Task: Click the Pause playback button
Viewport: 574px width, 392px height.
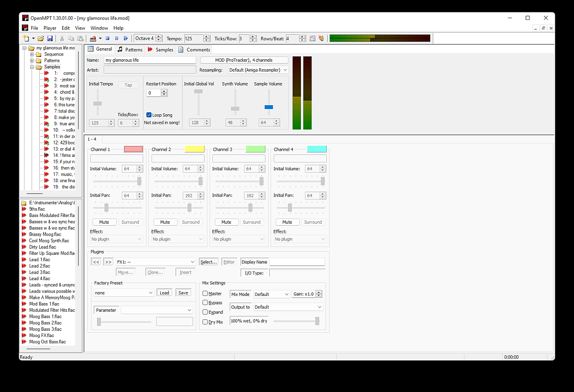Action: click(x=116, y=38)
